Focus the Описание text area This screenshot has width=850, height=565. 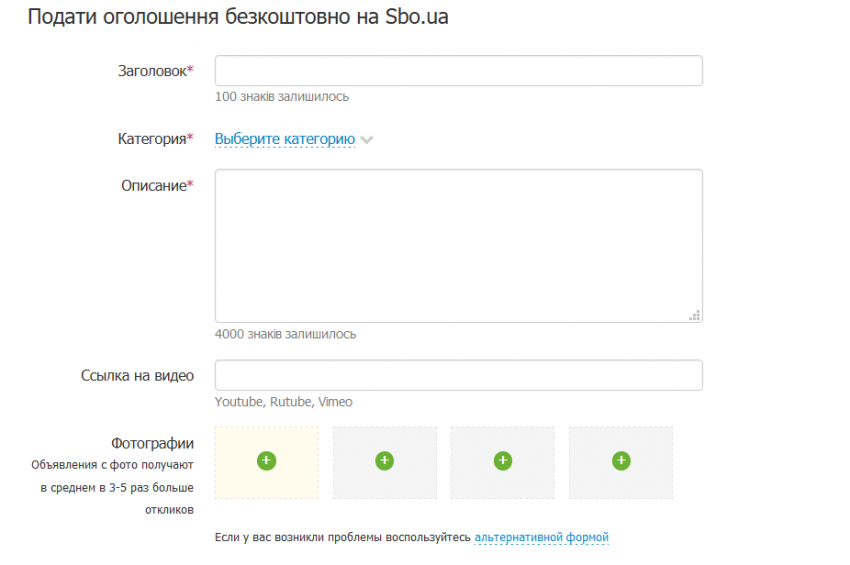point(458,245)
